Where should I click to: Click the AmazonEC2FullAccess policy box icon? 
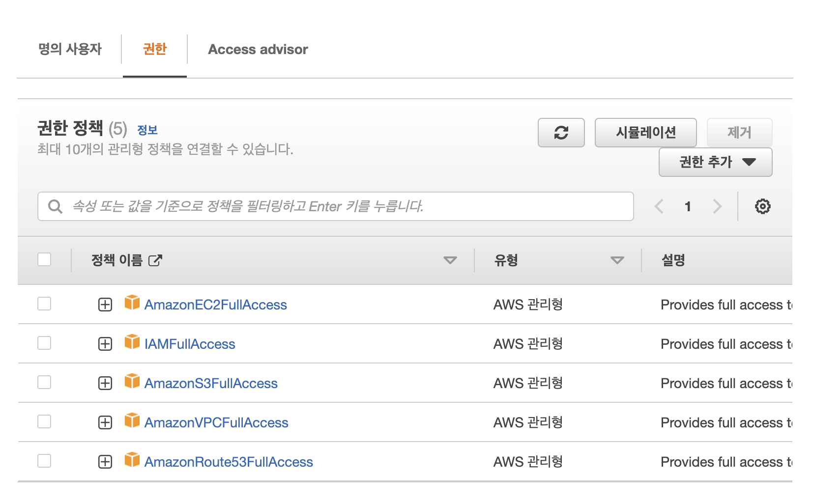click(x=132, y=303)
